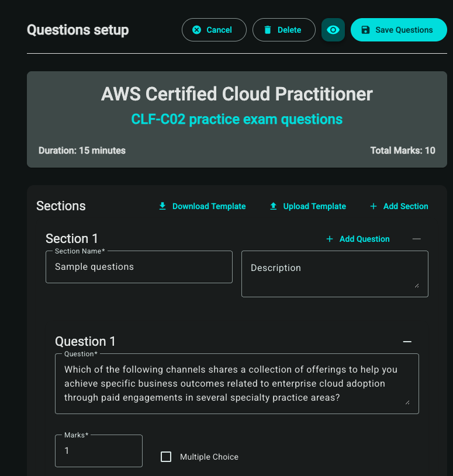Preview the exam using the eye icon
453x476 pixels.
coord(333,29)
